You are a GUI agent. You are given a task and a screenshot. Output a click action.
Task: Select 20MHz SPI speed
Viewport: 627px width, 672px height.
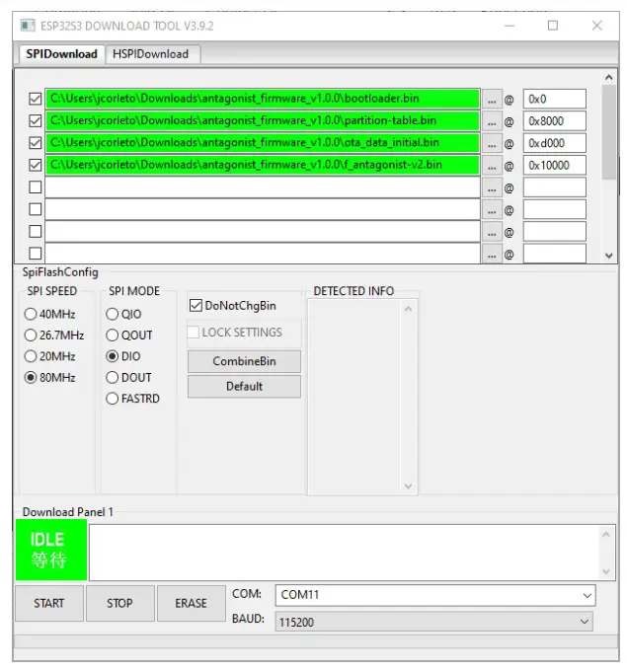[49, 356]
